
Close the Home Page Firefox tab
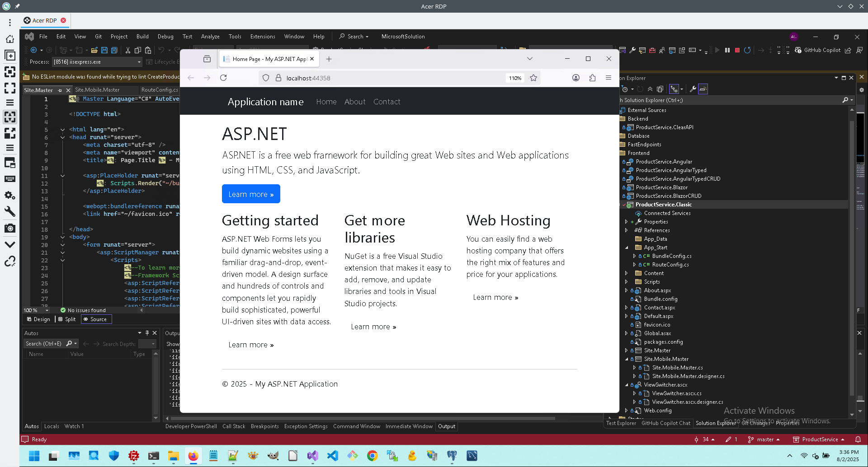pos(312,59)
